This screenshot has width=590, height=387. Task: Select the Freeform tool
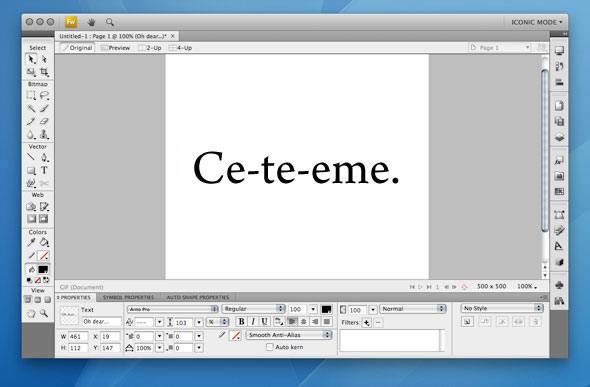31,183
